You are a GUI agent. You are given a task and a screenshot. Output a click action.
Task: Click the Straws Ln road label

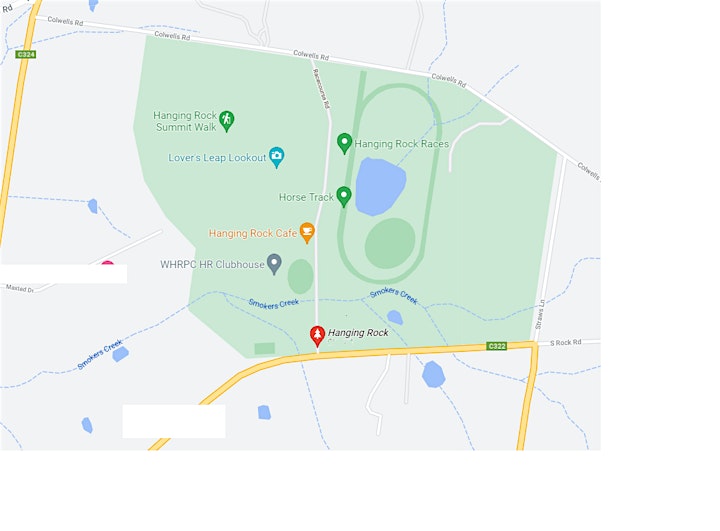[540, 314]
